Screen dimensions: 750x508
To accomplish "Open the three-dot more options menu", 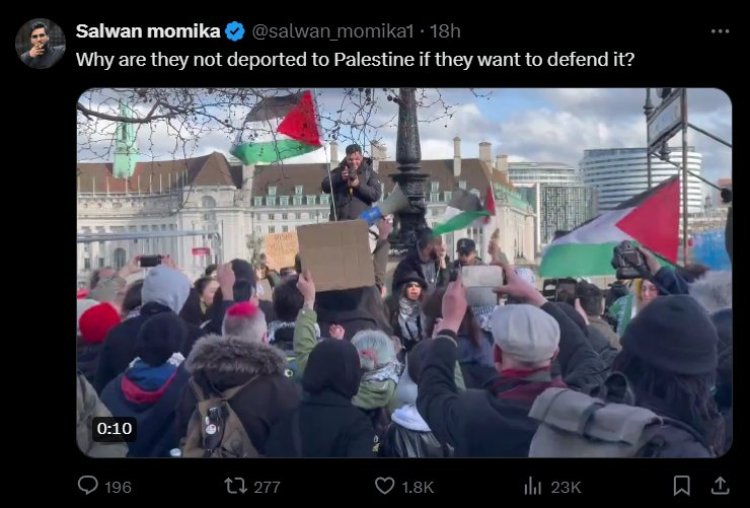I will pyautogui.click(x=720, y=32).
